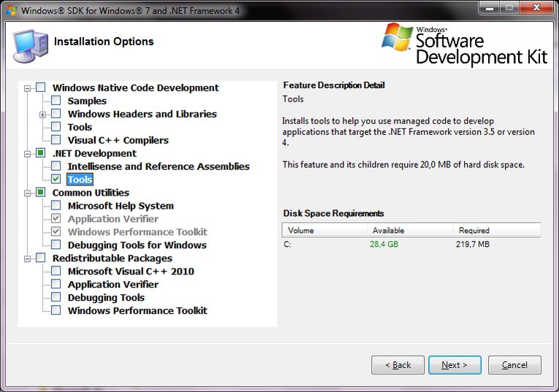Viewport: 559px width, 392px height.
Task: Proceed with the Next button
Action: (455, 365)
